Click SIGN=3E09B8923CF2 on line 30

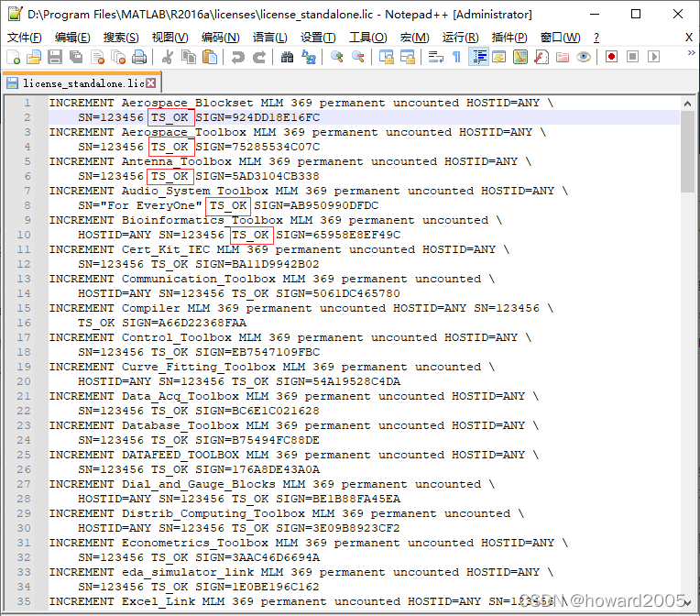coord(338,528)
